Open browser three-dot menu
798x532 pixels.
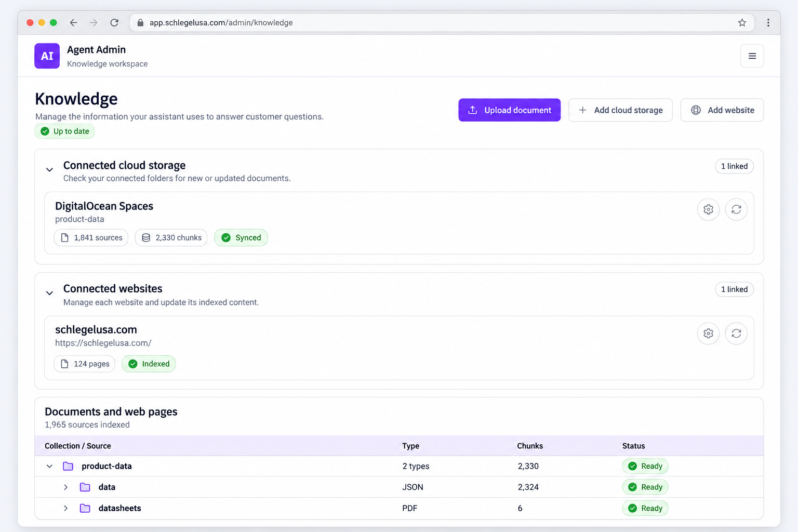(768, 22)
